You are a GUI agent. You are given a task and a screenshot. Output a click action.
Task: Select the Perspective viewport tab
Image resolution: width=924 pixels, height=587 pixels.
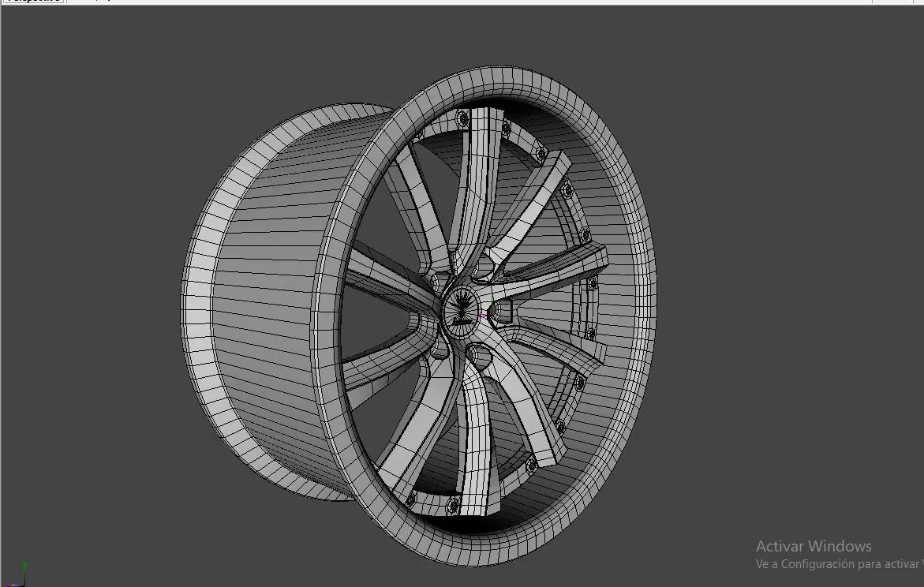[34, 1]
